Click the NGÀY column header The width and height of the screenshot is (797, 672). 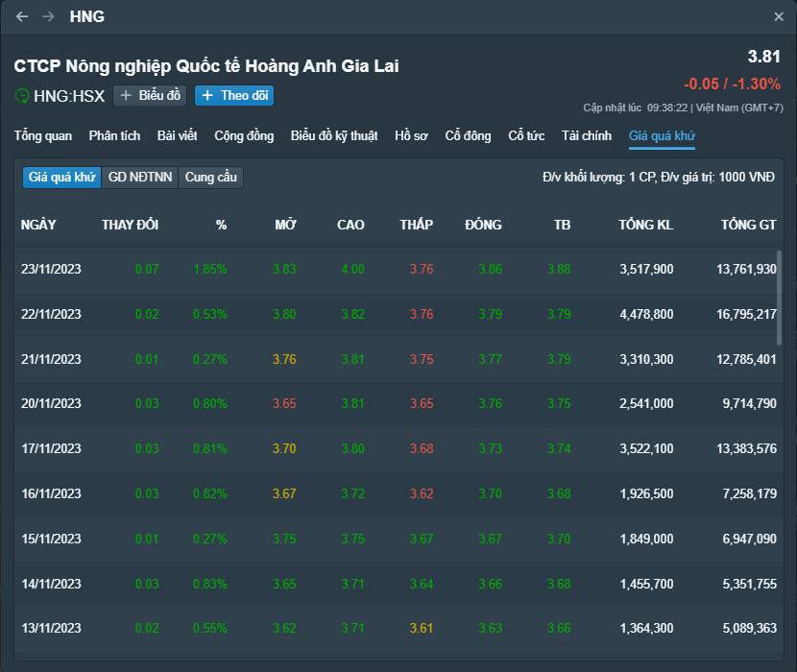point(38,225)
